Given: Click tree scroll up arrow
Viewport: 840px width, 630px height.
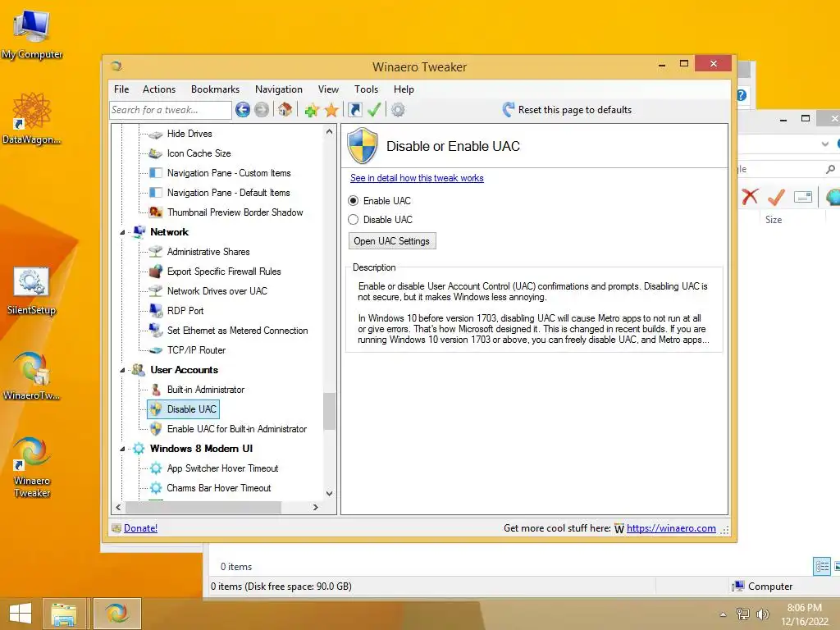Looking at the screenshot, I should point(330,132).
